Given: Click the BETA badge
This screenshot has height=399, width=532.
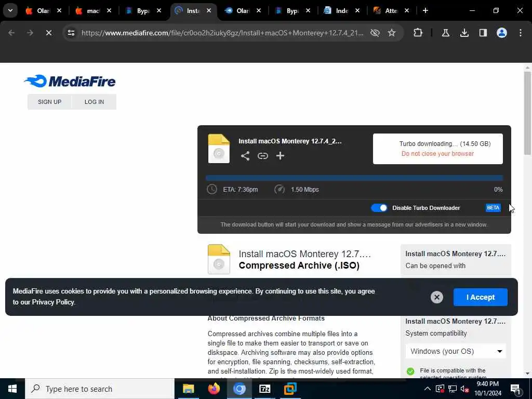Looking at the screenshot, I should click(493, 208).
